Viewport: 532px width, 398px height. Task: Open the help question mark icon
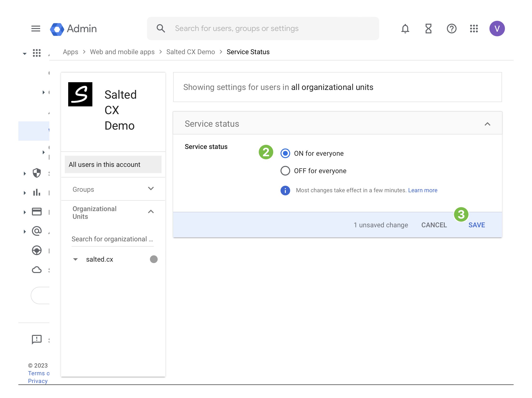(451, 29)
